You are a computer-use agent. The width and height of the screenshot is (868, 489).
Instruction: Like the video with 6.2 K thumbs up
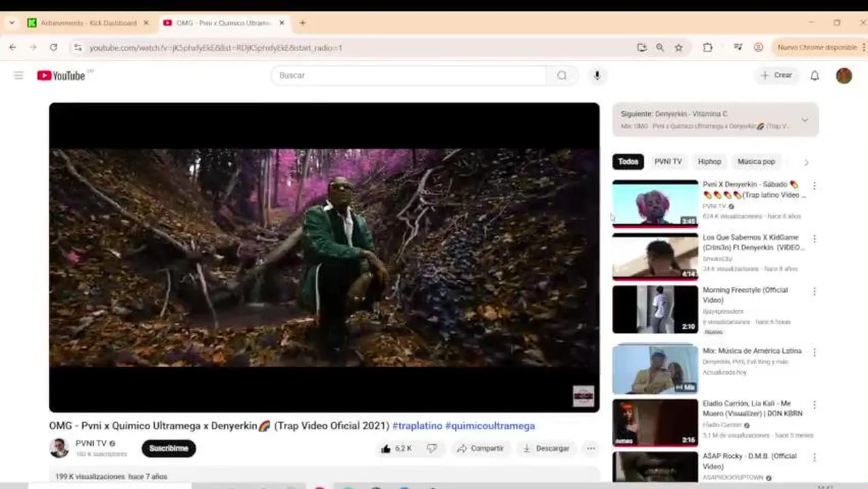click(397, 448)
